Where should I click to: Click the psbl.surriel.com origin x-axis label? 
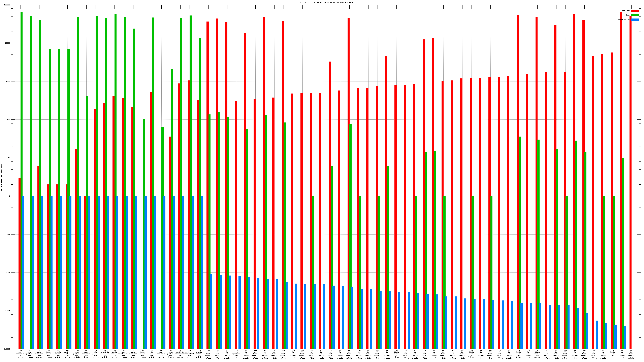click(x=115, y=354)
